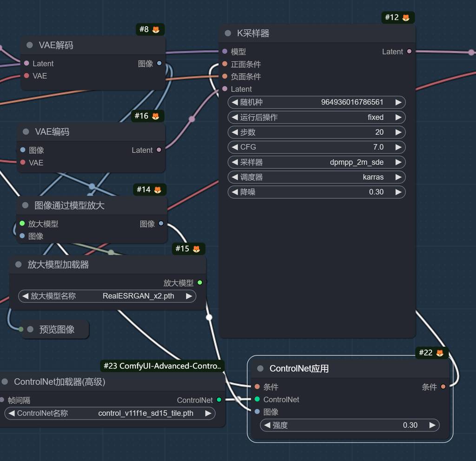Click the fox badge on node #8

tap(156, 30)
